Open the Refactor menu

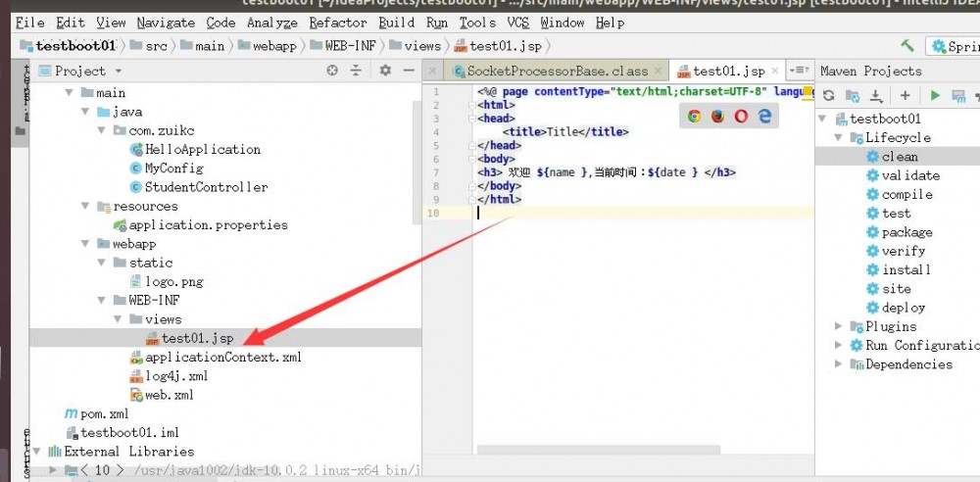tap(338, 24)
